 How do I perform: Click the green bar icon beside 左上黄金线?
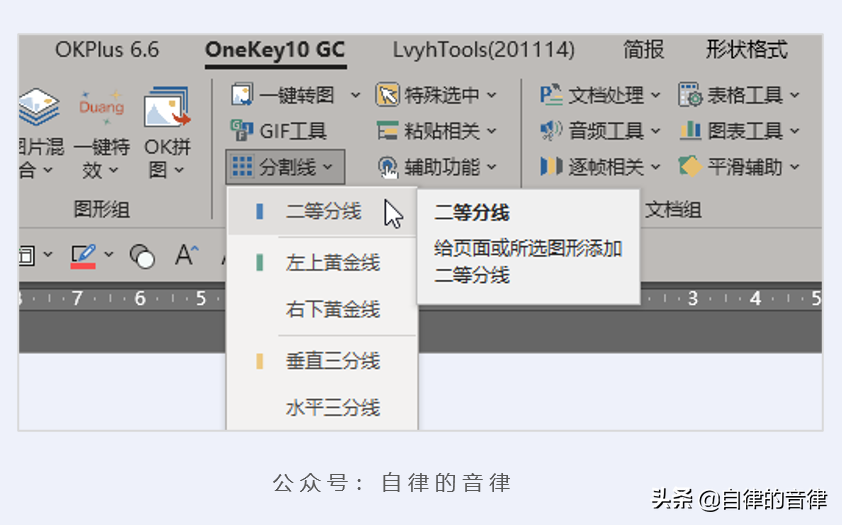click(259, 262)
